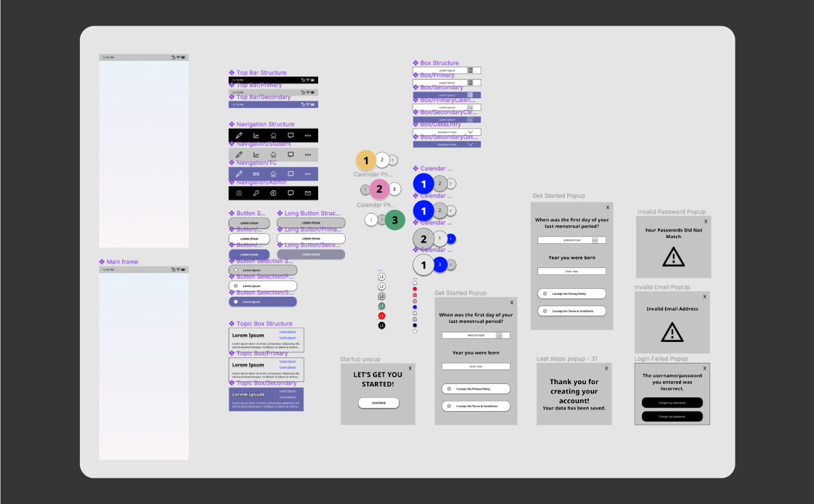Click the green number 3 calendar phase circle
The image size is (814, 504).
(x=394, y=220)
